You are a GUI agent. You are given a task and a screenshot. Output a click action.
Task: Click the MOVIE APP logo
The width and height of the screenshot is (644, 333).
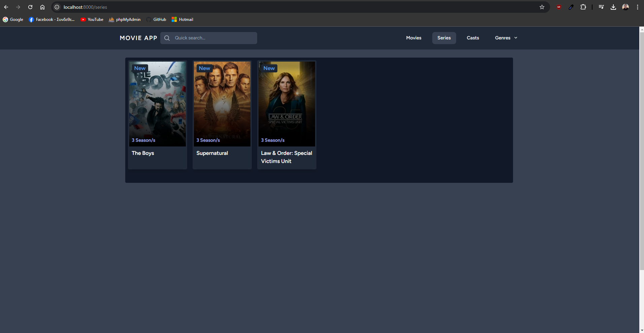pyautogui.click(x=138, y=38)
